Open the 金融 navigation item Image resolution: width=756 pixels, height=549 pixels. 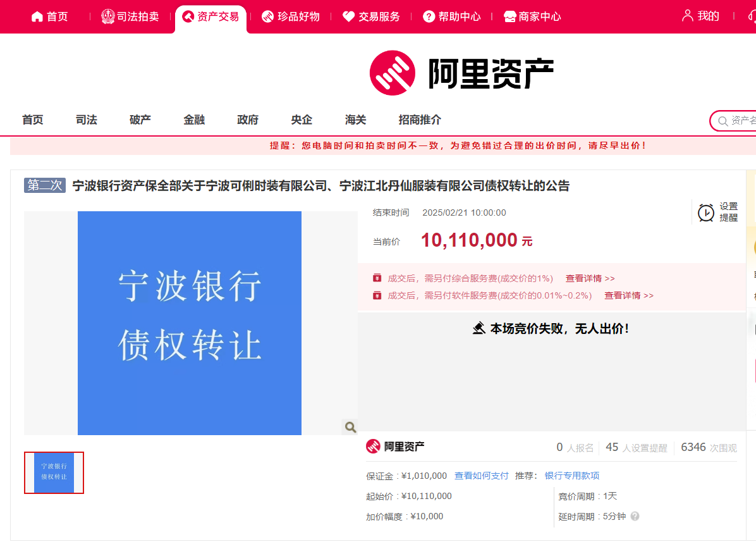pyautogui.click(x=194, y=120)
